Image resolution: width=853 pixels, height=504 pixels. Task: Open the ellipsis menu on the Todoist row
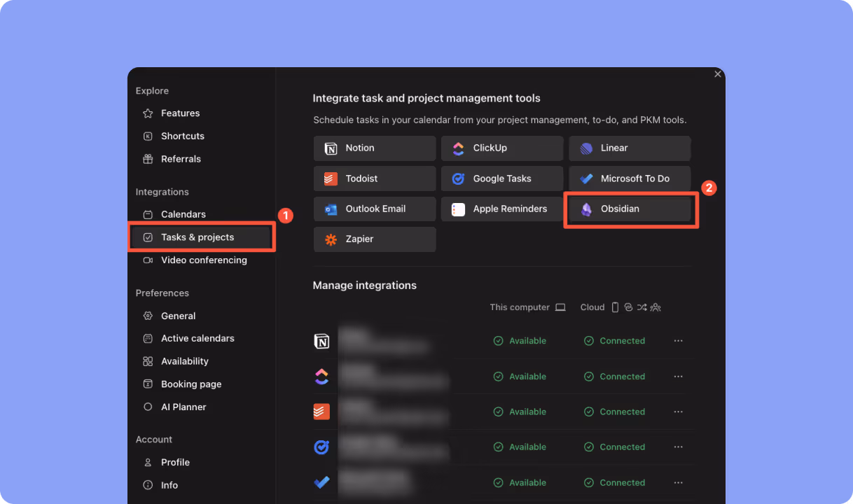678,412
